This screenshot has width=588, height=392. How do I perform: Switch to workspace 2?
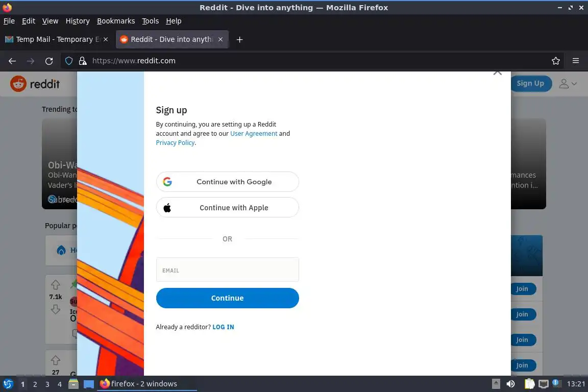[x=35, y=384]
